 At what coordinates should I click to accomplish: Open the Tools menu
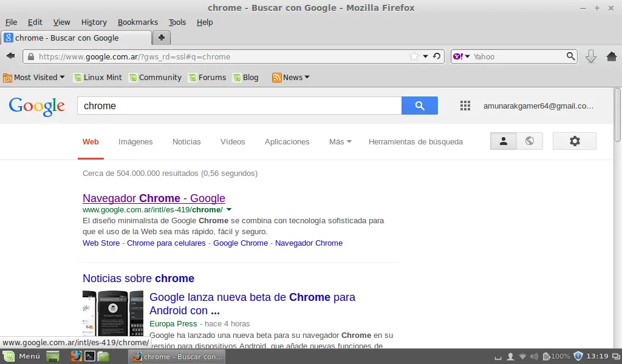pyautogui.click(x=177, y=22)
